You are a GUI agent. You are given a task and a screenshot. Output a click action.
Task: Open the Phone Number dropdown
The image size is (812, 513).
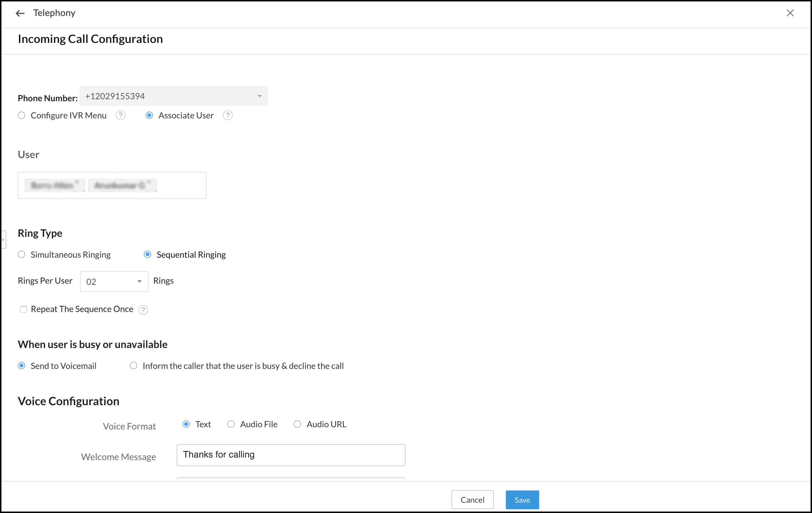[x=174, y=96]
